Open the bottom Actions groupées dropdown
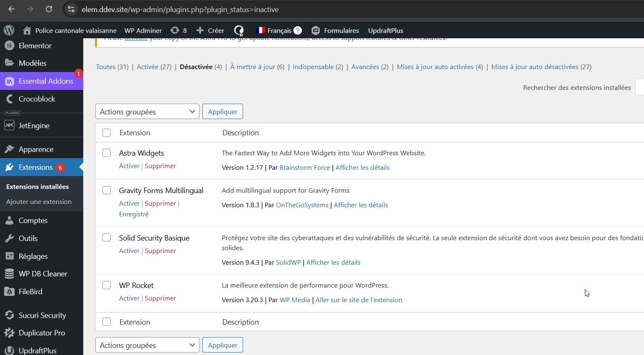644x355 pixels. coord(147,345)
